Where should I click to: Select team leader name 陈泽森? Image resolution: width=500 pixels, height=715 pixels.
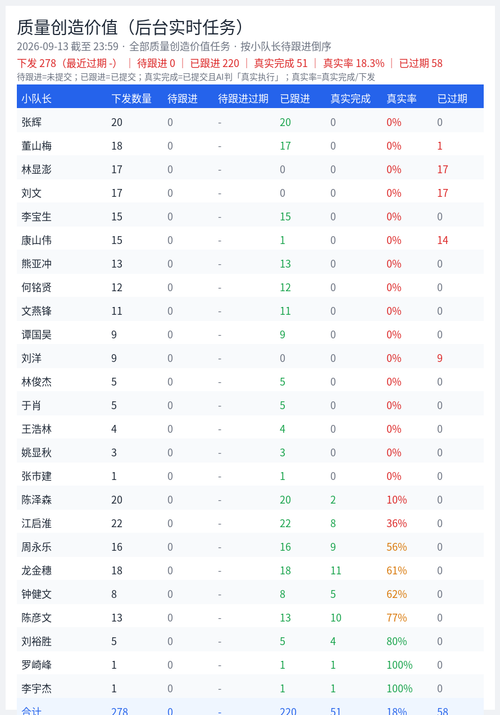(x=36, y=500)
